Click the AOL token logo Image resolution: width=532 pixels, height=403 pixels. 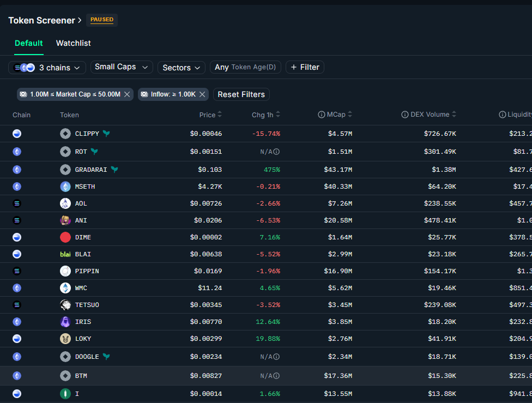pos(65,203)
